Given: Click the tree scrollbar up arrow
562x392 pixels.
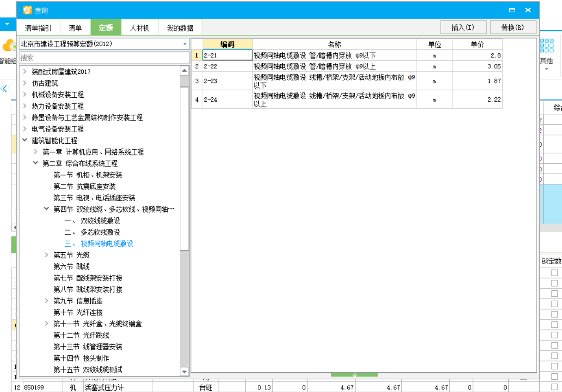Looking at the screenshot, I should (184, 70).
